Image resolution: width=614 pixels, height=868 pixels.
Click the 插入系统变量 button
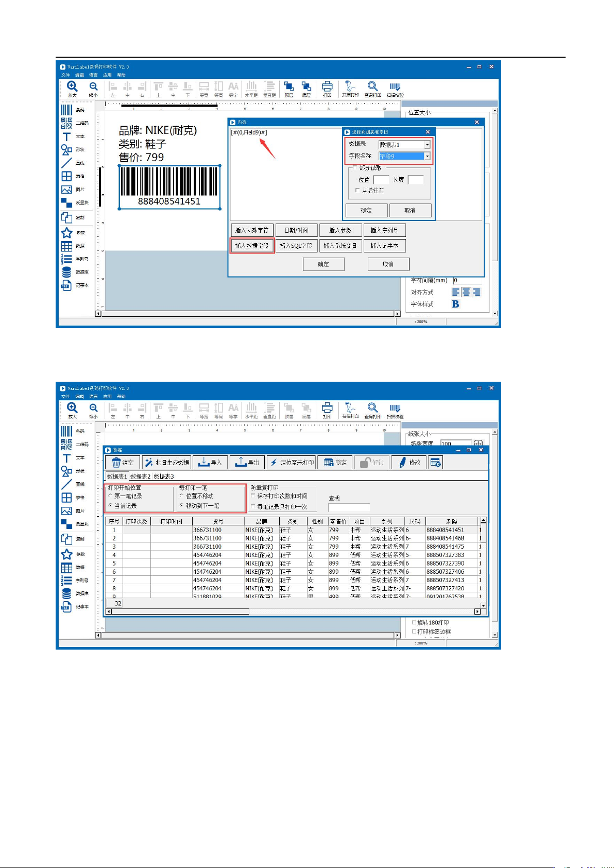(340, 246)
